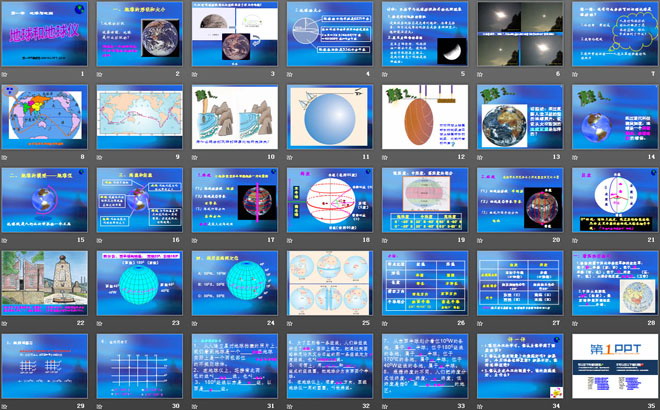The height and width of the screenshot is (410, 660).
Task: Click the slide number label 27
Action: pos(556,323)
